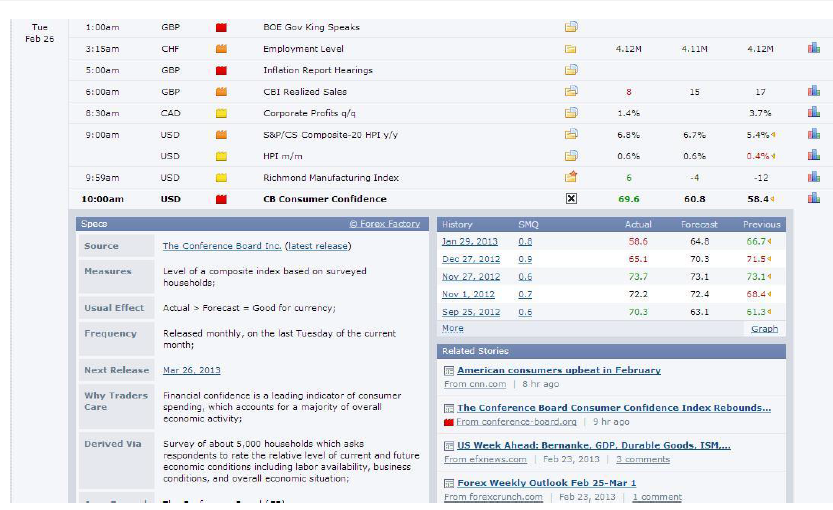
Task: Show graph icon for S&P/CS Composite-20 HPI
Action: pos(814,134)
